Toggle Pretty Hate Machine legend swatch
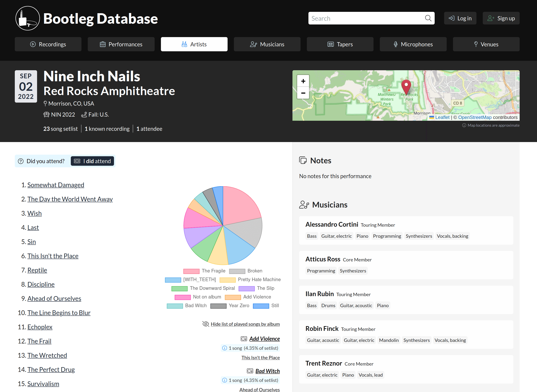The width and height of the screenshot is (537, 392). pos(228,280)
